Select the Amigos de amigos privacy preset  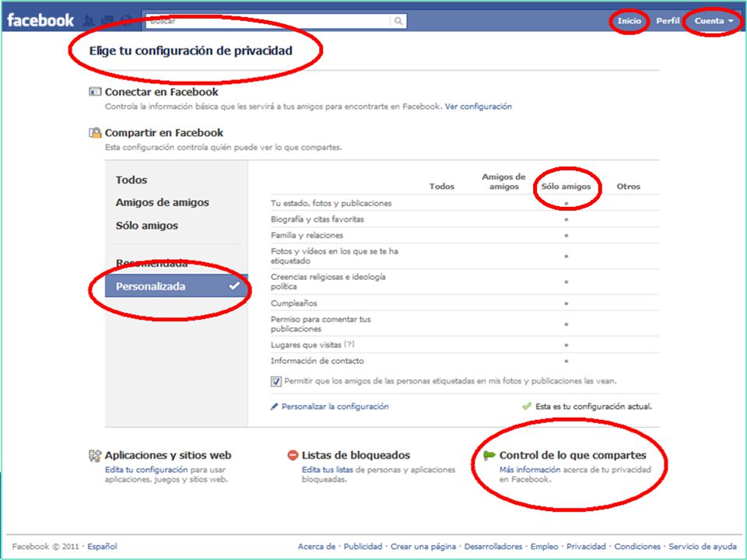[x=162, y=202]
